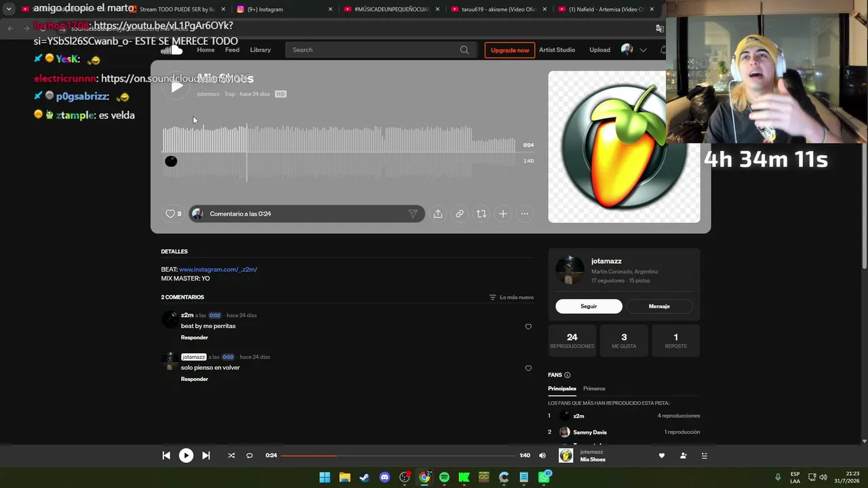This screenshot has width=868, height=488.
Task: Expand the profile avatar menu chevron
Action: 644,49
